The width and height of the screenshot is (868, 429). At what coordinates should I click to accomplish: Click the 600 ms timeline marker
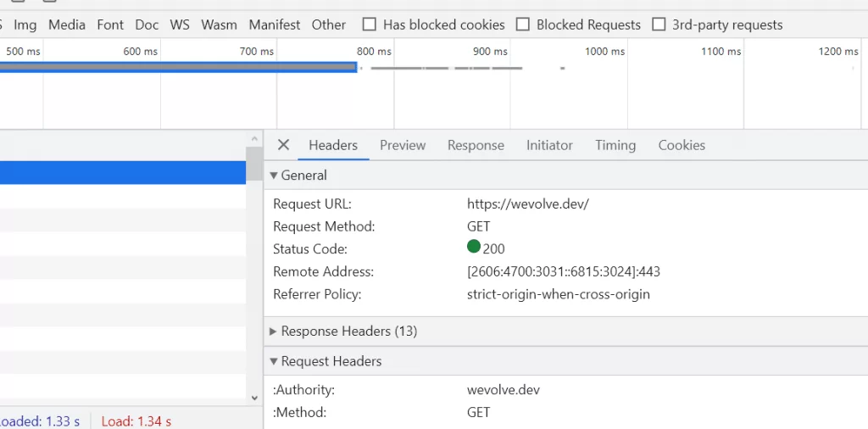click(140, 52)
